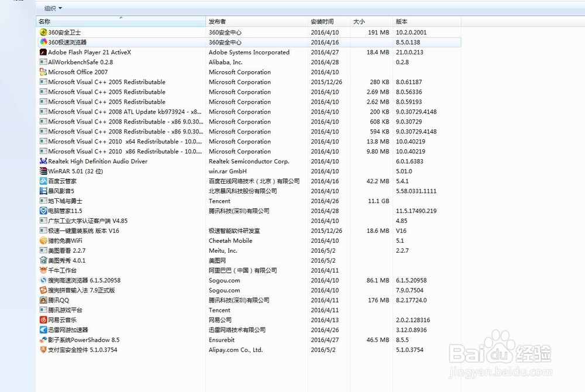Image resolution: width=585 pixels, height=392 pixels.
Task: Sort by the 版本 column header
Action: [427, 22]
